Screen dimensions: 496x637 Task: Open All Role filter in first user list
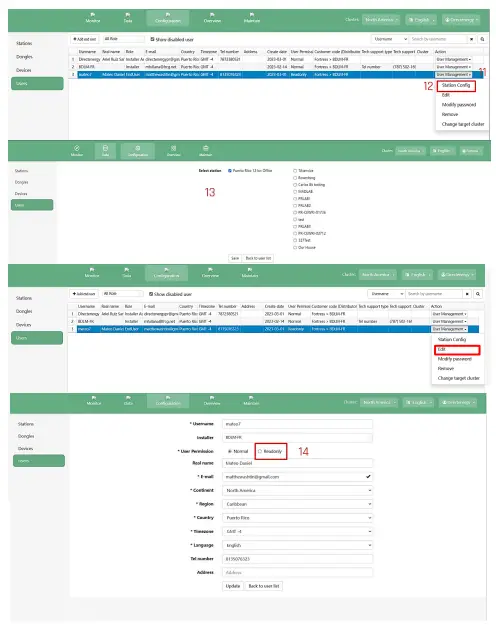coord(123,39)
